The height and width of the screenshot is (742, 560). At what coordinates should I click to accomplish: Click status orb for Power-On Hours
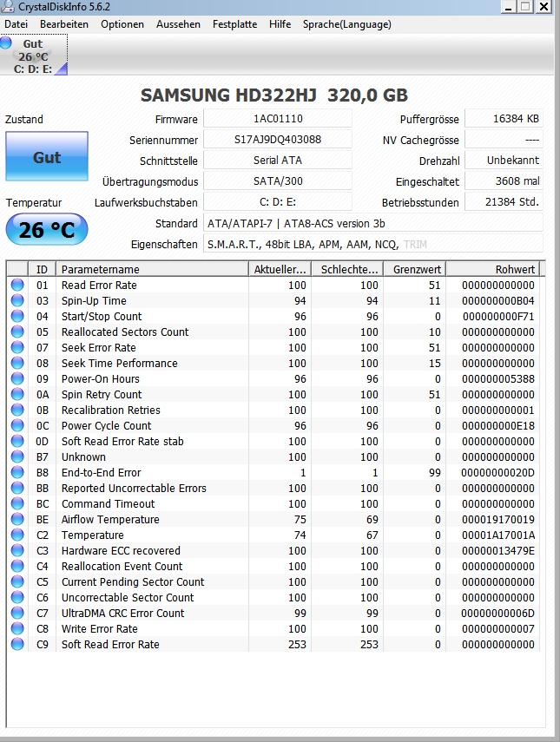[17, 378]
